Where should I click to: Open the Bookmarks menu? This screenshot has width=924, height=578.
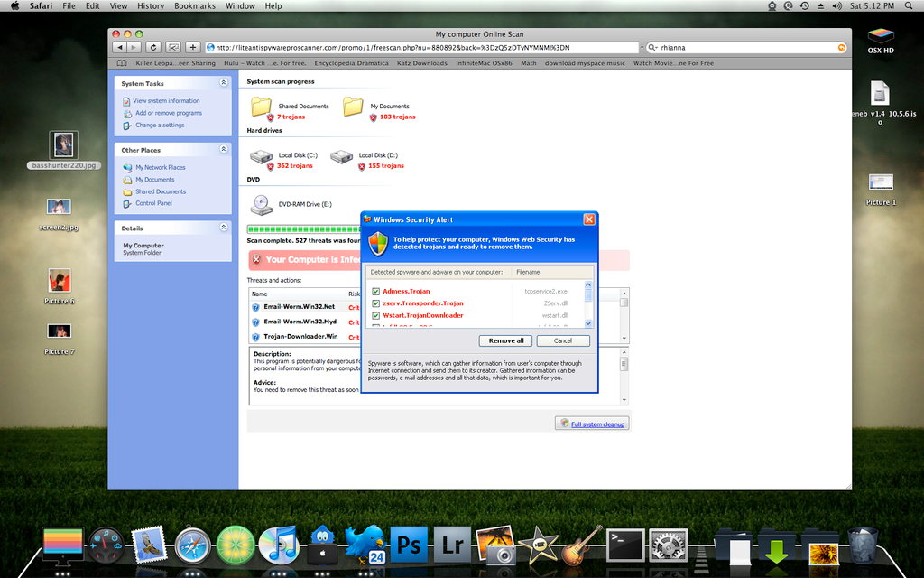(x=195, y=6)
